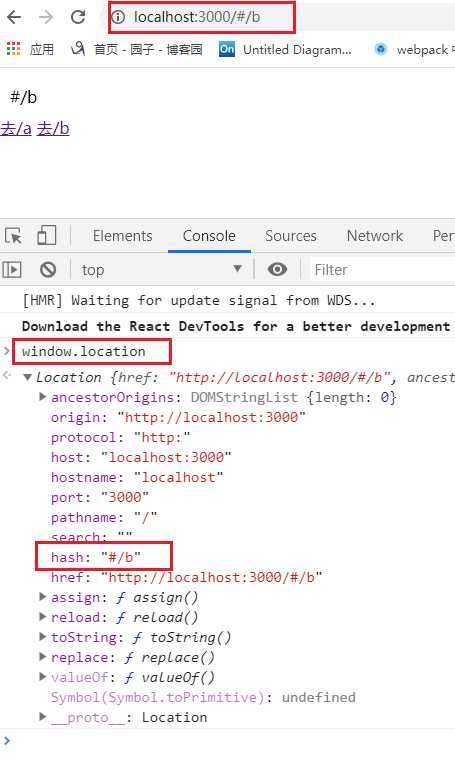Expand the replace function entry
This screenshot has height=761, width=455.
click(x=43, y=657)
